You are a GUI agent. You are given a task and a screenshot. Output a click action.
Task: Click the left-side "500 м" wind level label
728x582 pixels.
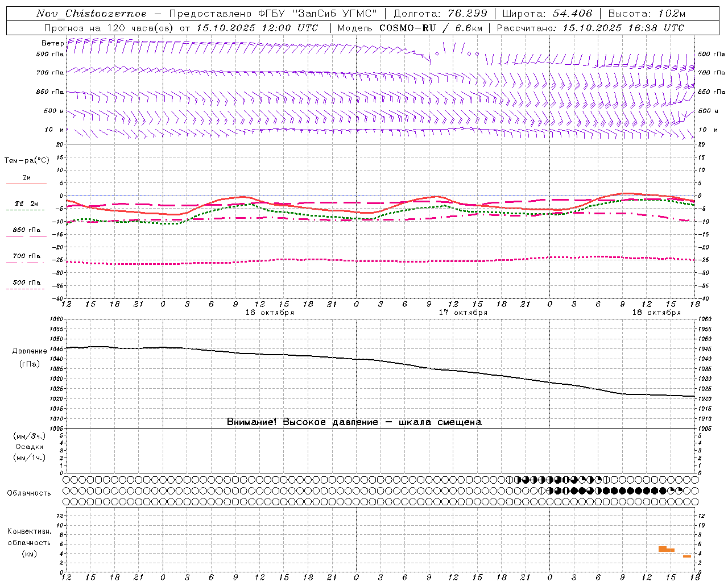(54, 111)
